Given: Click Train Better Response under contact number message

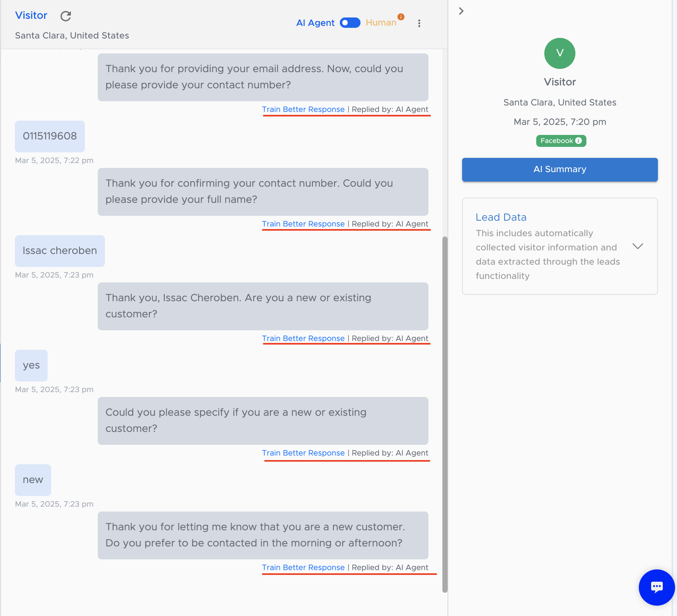Looking at the screenshot, I should click(303, 109).
